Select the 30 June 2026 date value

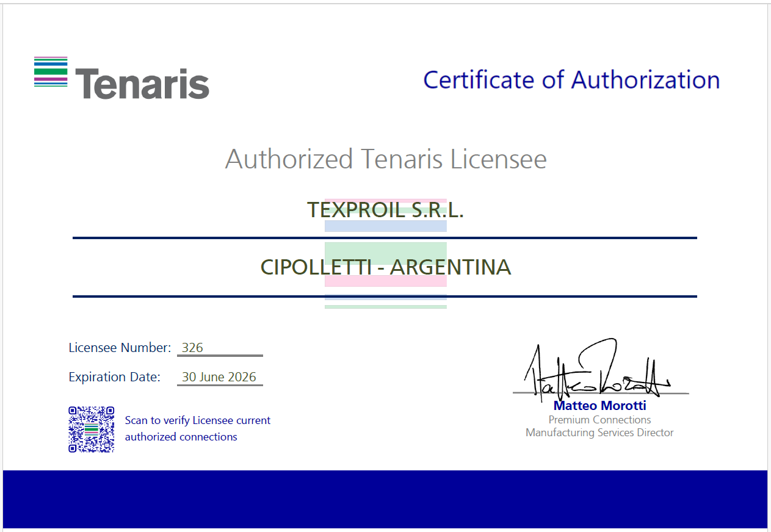click(x=219, y=377)
